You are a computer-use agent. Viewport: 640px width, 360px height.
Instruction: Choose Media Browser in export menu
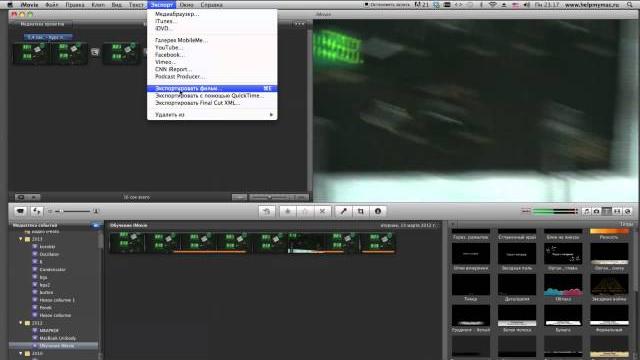[x=212, y=14]
